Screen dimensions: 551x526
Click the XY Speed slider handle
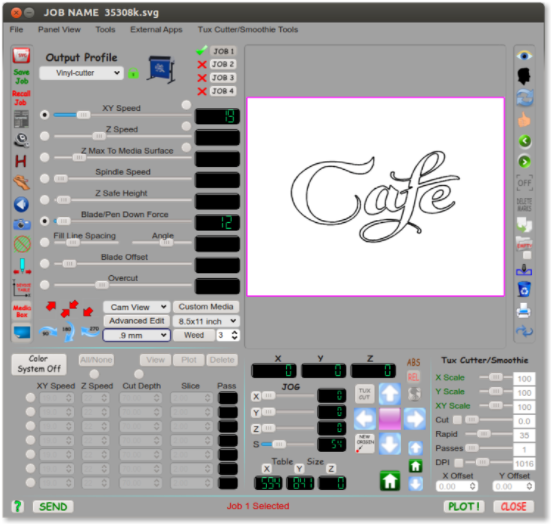83,115
